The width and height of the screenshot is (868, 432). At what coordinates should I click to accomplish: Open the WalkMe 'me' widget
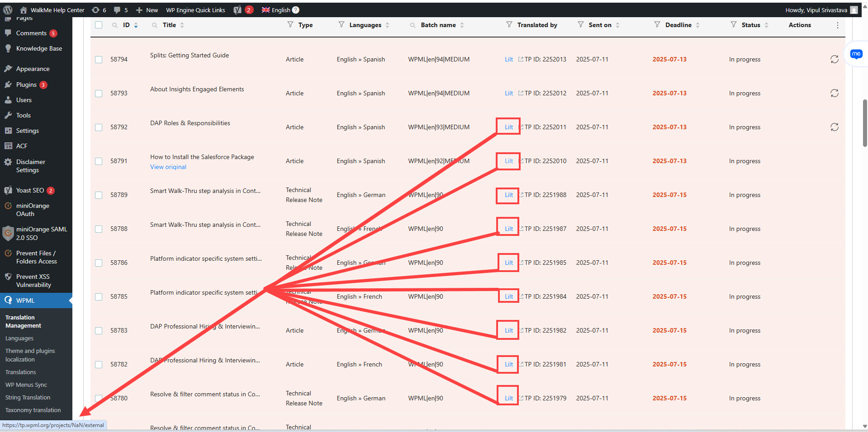[x=856, y=54]
